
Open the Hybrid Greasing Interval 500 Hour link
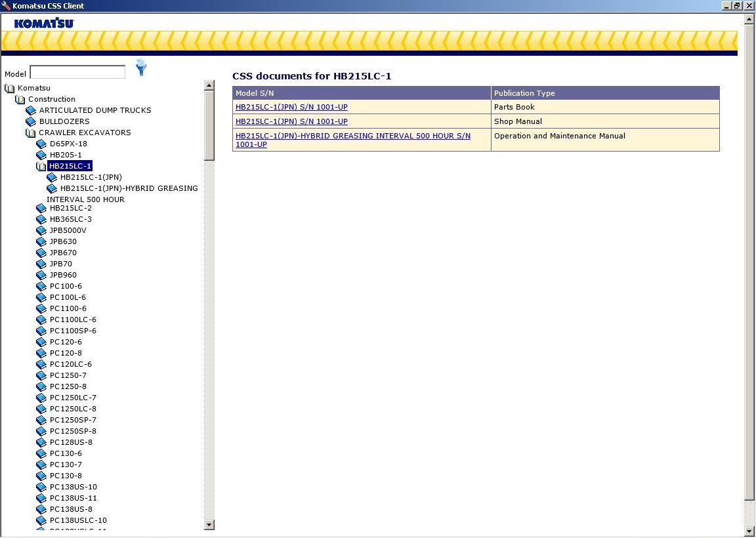[353, 140]
